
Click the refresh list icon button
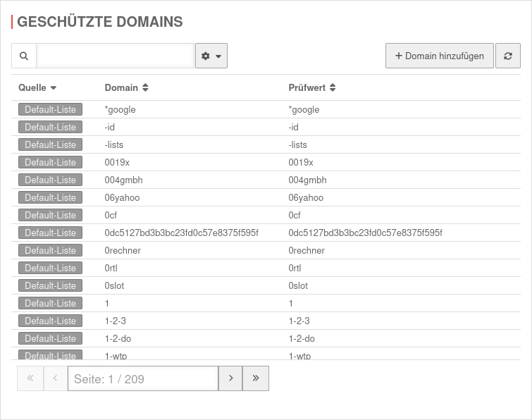tap(507, 56)
